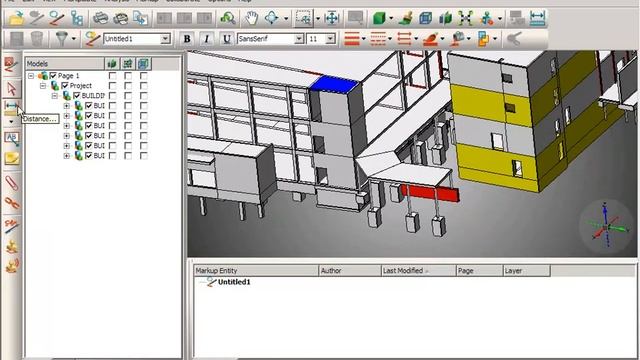Image resolution: width=640 pixels, height=360 pixels.
Task: Click the Open file folder icon
Action: tap(16, 18)
